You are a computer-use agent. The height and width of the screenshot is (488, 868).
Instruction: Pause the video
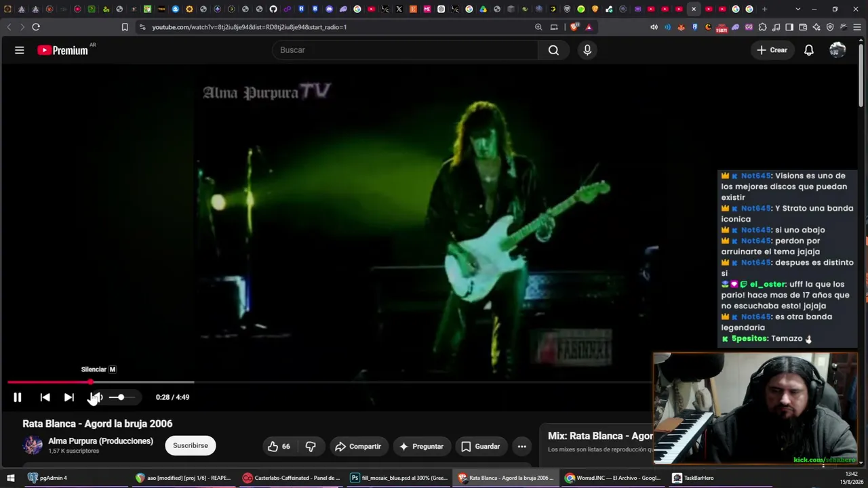tap(18, 397)
